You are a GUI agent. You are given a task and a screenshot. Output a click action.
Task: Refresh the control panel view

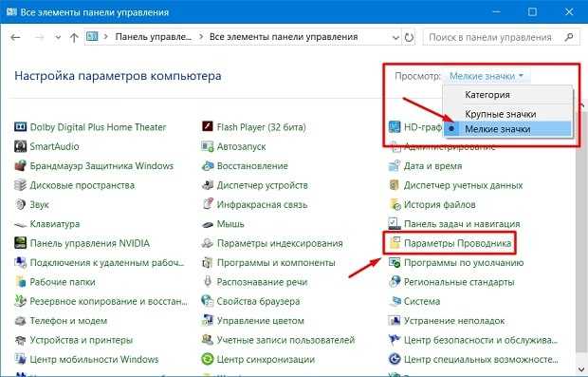409,37
